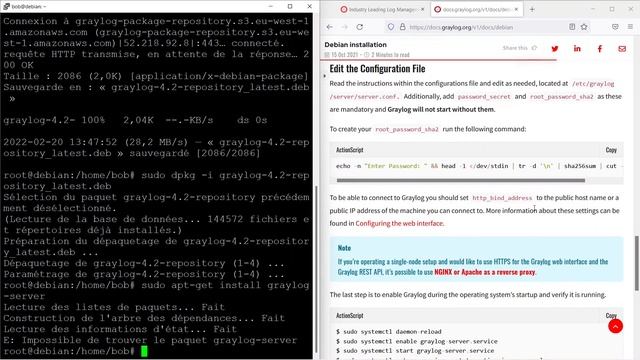
Task: Click the browser address bar URL
Action: point(461,27)
